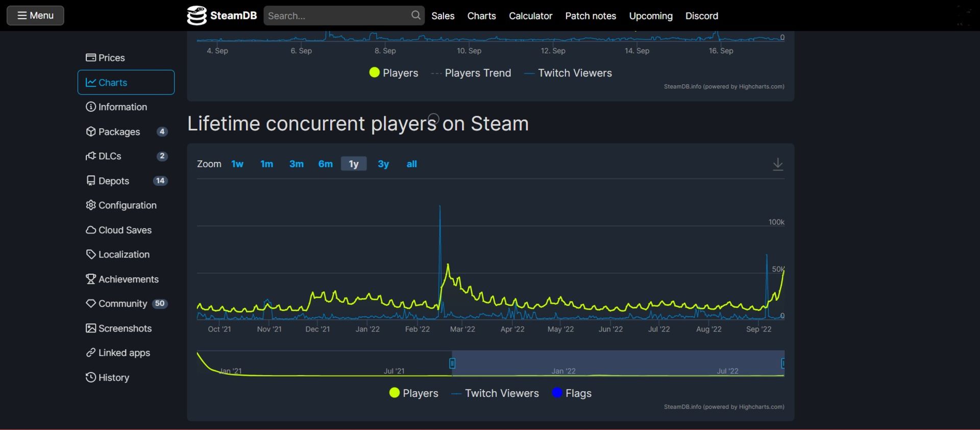Click the Oct '21 axis label

tap(219, 329)
